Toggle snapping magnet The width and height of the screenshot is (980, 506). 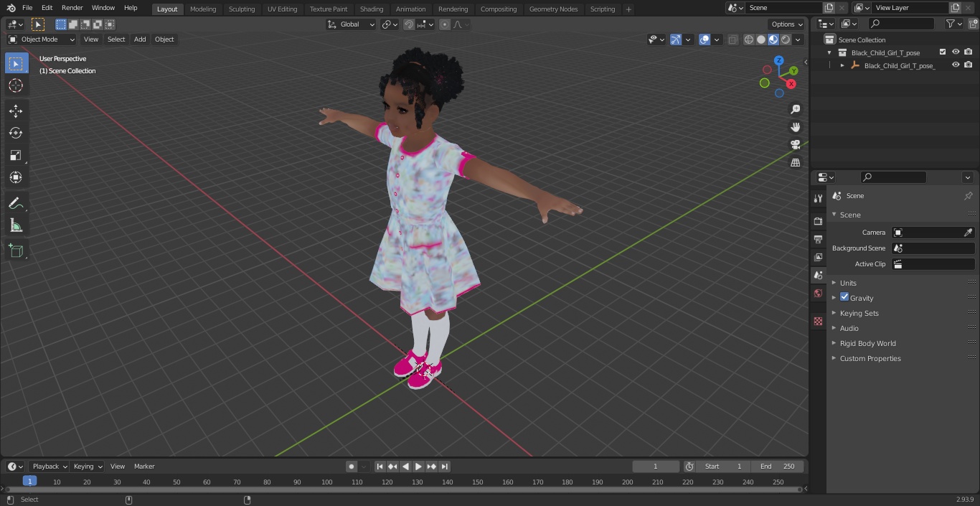pos(409,24)
